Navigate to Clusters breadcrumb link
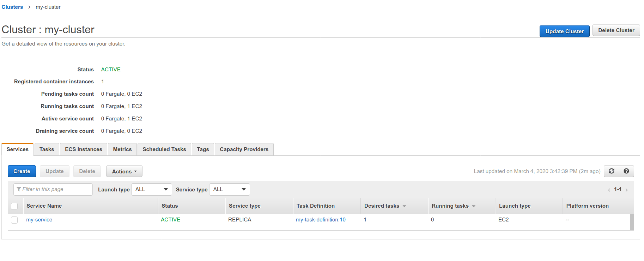The width and height of the screenshot is (644, 261). click(12, 7)
